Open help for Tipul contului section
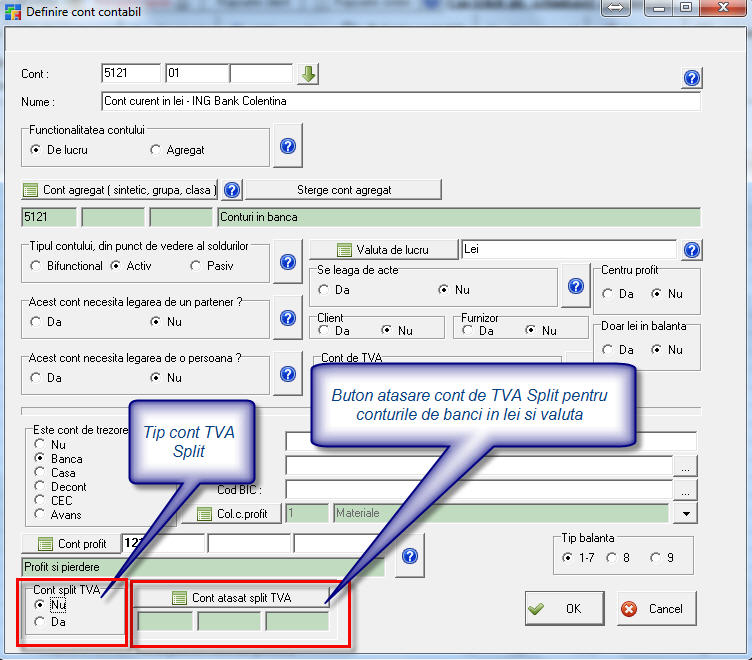 [x=288, y=262]
